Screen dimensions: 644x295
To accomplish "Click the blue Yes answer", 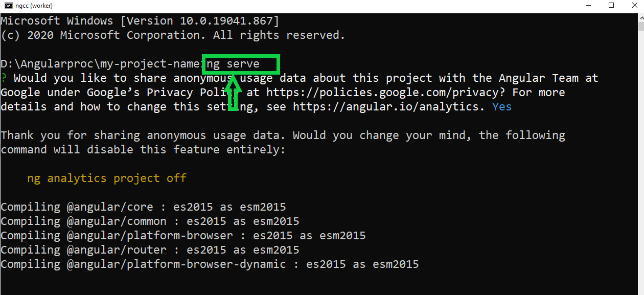I will [x=502, y=107].
